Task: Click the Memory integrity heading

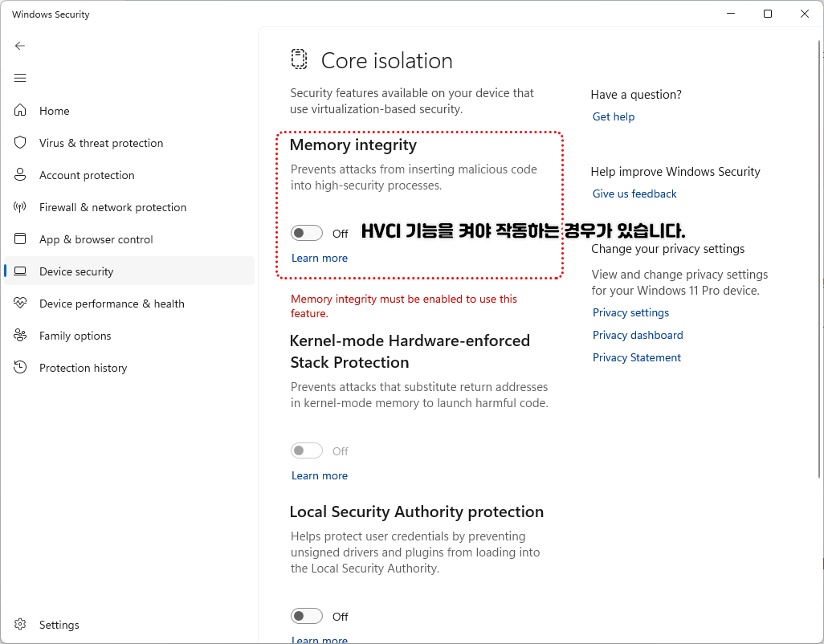Action: 353,145
